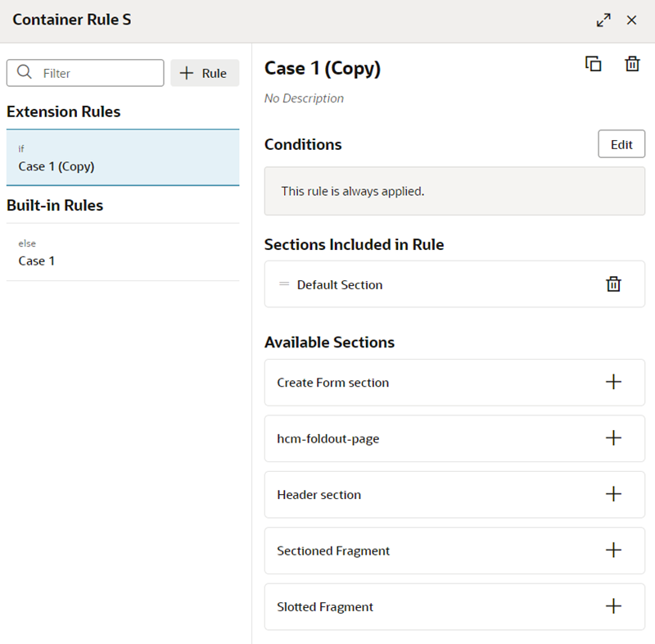Duplicate the Case 1 (Copy) rule
This screenshot has height=644, width=655.
(x=593, y=64)
